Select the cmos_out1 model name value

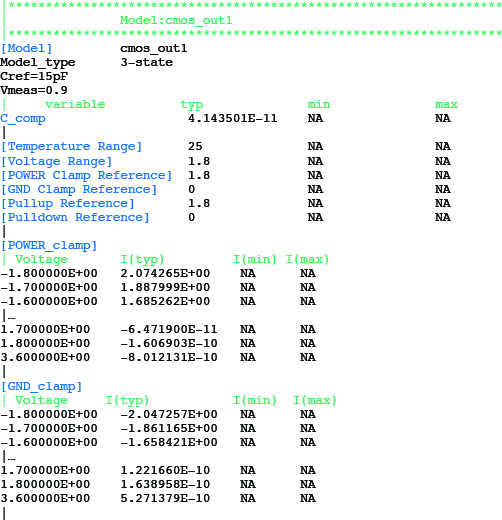click(x=154, y=49)
